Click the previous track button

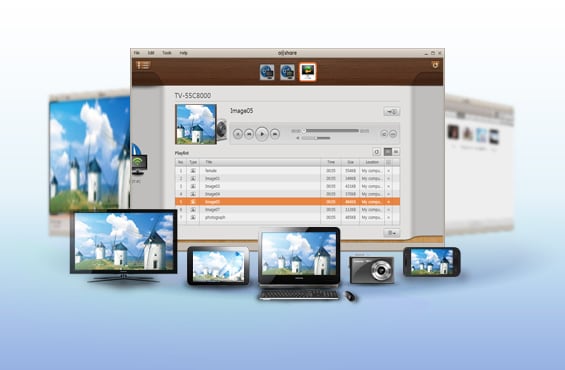click(x=249, y=134)
